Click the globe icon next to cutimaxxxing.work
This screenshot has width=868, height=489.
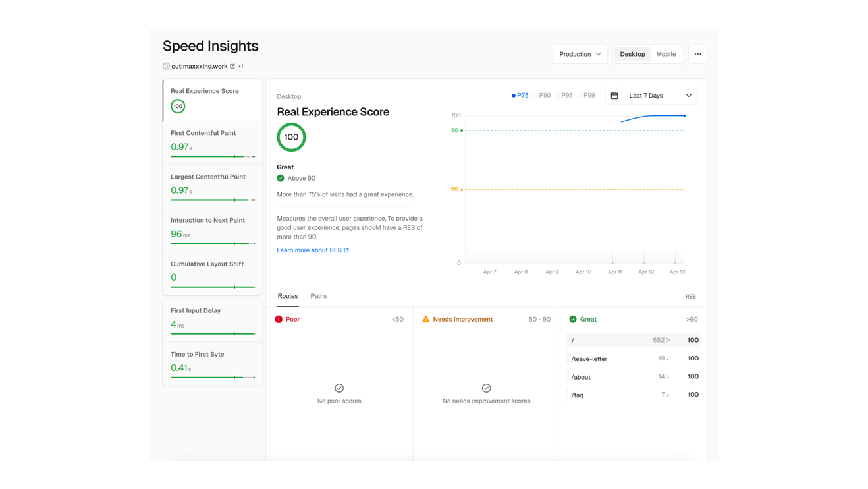coord(166,66)
